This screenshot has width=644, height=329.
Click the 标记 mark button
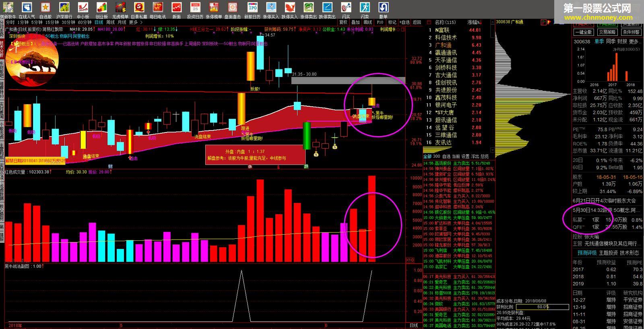click(x=392, y=23)
